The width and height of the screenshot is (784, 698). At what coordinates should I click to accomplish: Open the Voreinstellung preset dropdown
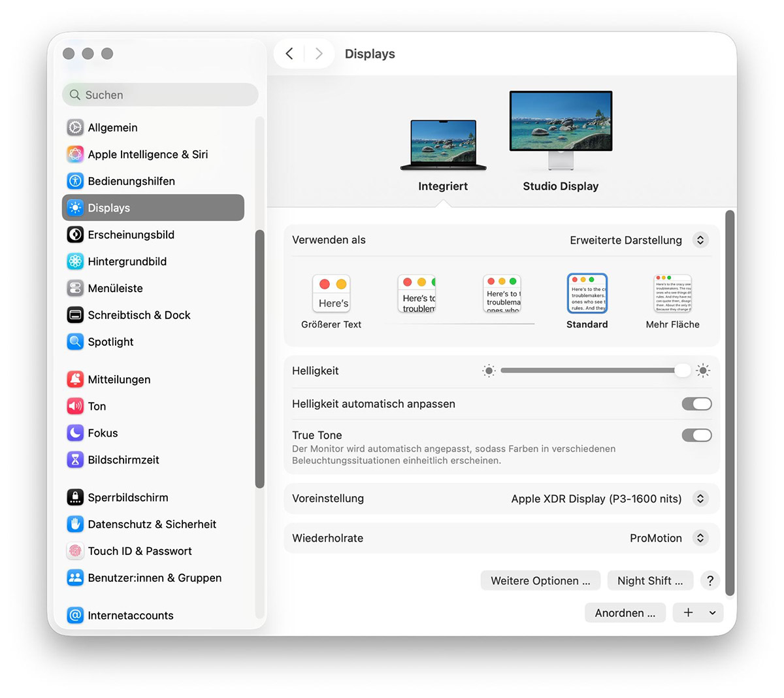[x=700, y=499]
